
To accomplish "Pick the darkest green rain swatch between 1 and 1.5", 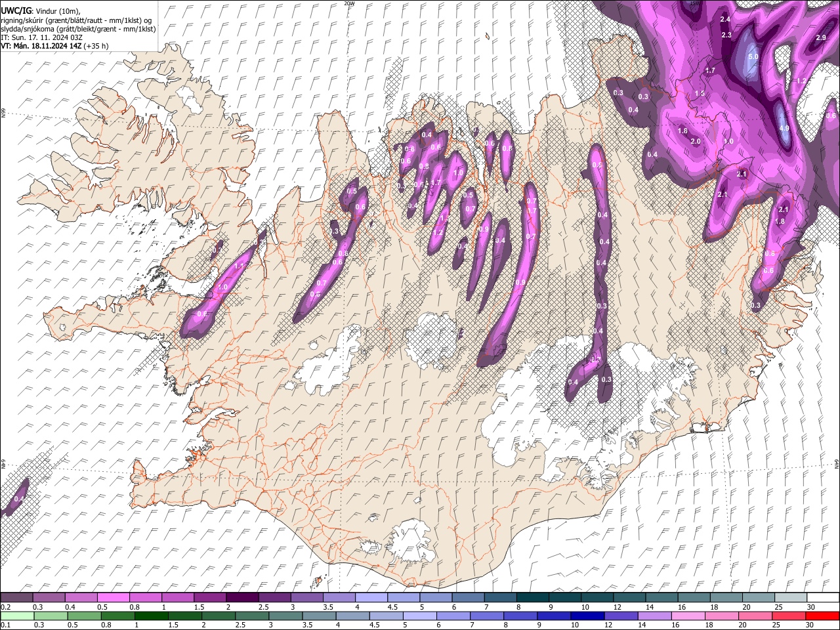I will click(x=152, y=616).
